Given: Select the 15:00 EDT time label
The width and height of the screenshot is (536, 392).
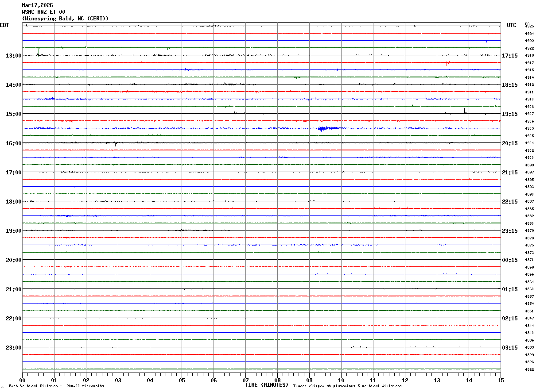Looking at the screenshot, I should point(13,114).
